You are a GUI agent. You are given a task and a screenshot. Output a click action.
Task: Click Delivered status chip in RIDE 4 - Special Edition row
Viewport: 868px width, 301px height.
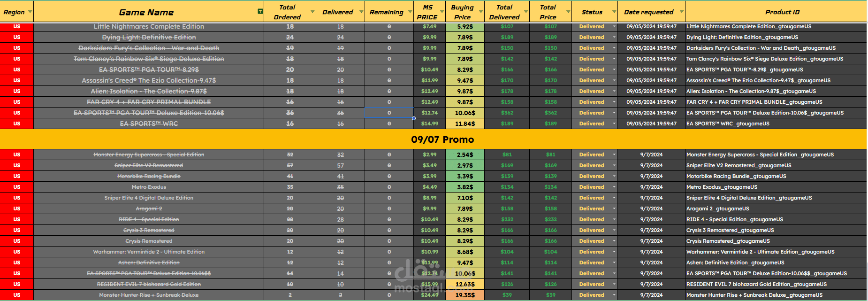click(x=592, y=219)
